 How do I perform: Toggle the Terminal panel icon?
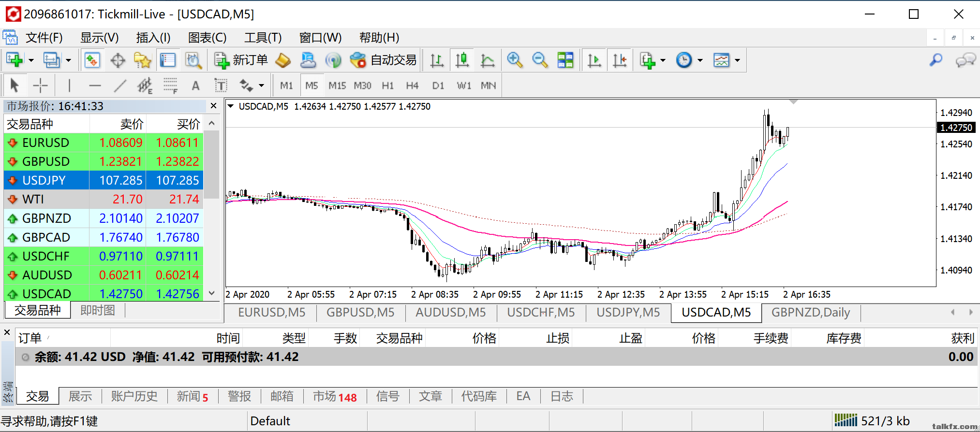(x=168, y=60)
